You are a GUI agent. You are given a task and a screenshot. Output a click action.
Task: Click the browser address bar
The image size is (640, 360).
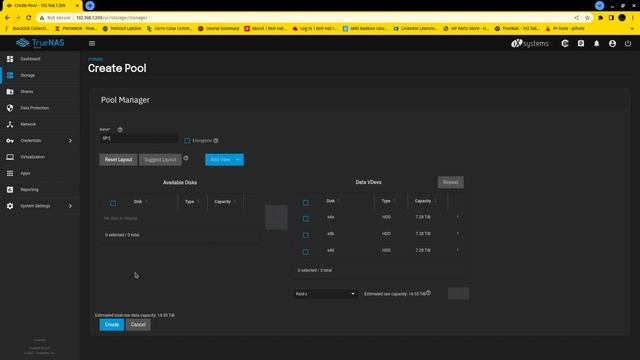306,18
